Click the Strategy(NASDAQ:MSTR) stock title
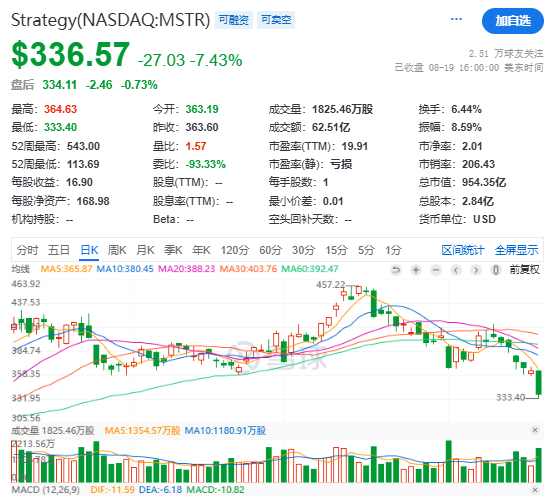 (x=111, y=20)
